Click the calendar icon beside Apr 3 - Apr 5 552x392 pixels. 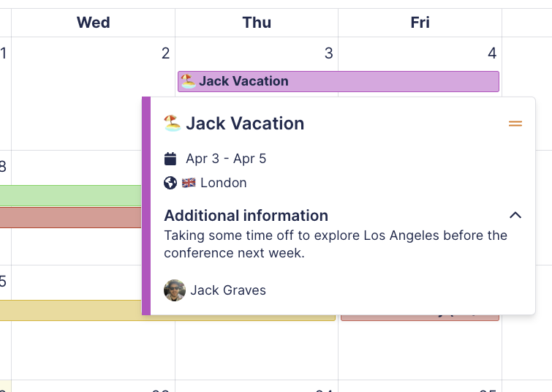[170, 159]
